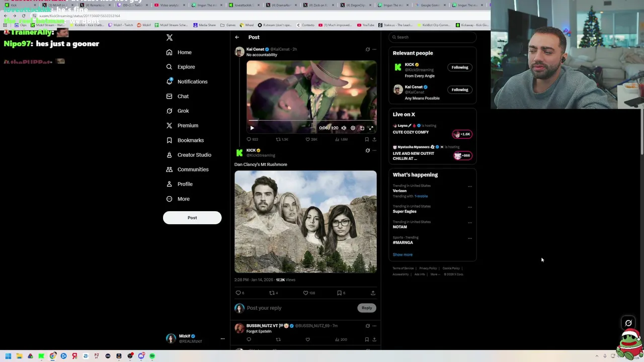Click Grok icon on KICK post
644x362 pixels.
pyautogui.click(x=367, y=150)
